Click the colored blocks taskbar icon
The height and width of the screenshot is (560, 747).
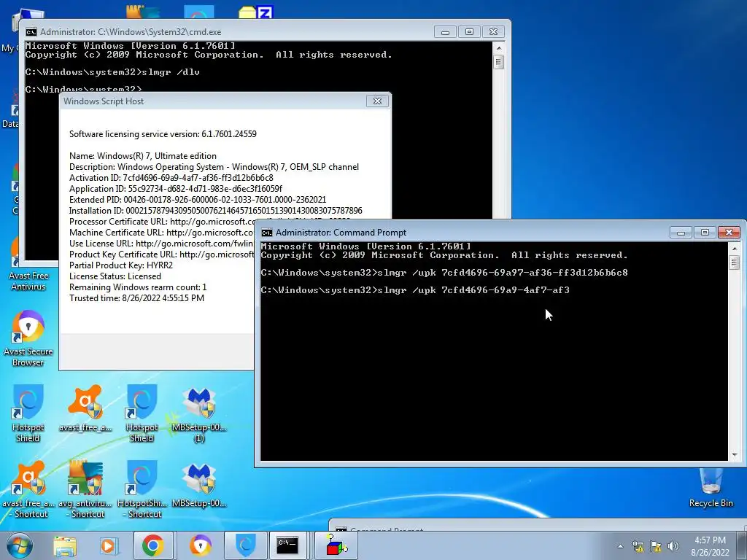336,545
